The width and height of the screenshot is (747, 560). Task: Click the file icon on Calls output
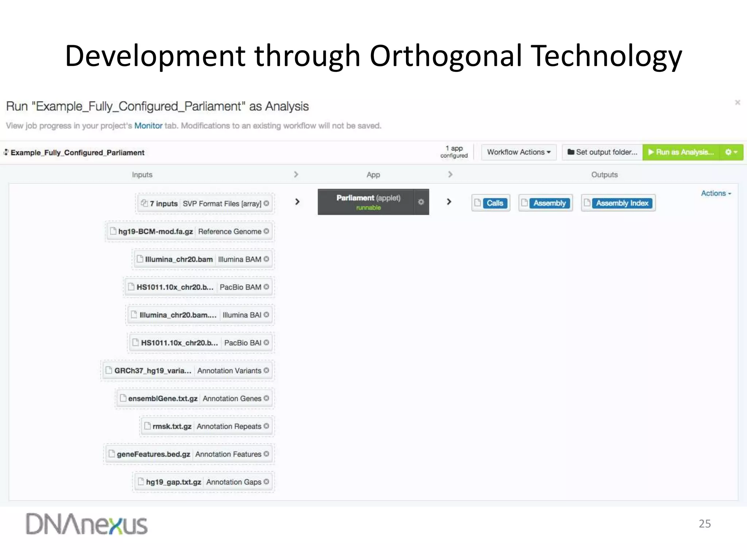[477, 203]
